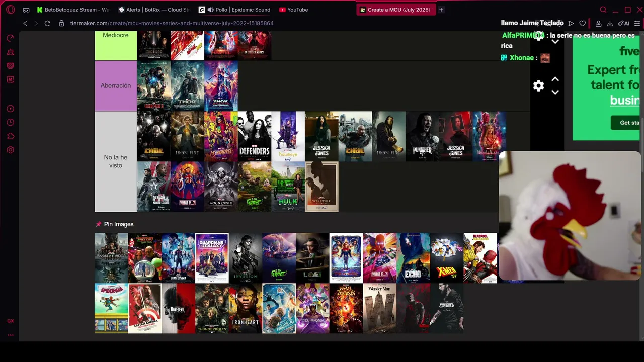Click the Aberración tier label
This screenshot has width=644, height=362.
click(x=116, y=85)
